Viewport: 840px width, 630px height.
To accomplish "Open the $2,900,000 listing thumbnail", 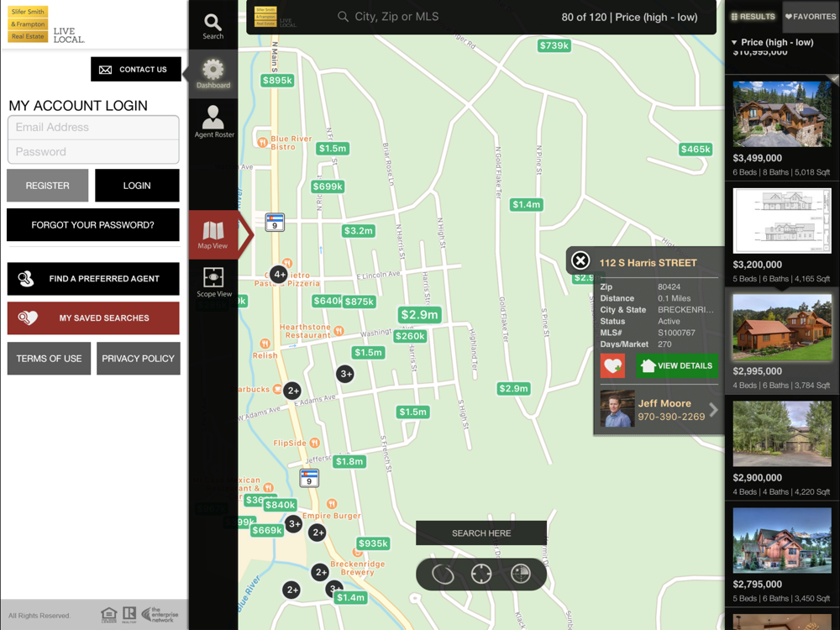I will pyautogui.click(x=781, y=433).
